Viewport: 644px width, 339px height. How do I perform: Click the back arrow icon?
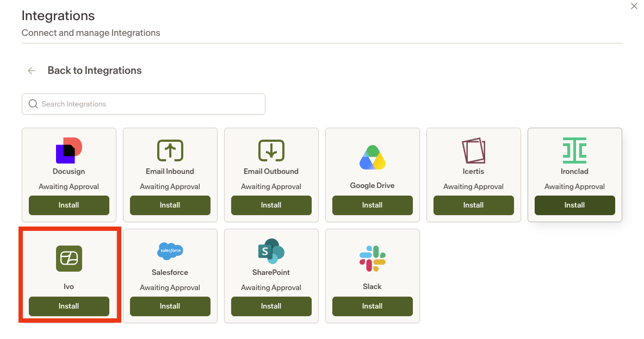coord(31,71)
